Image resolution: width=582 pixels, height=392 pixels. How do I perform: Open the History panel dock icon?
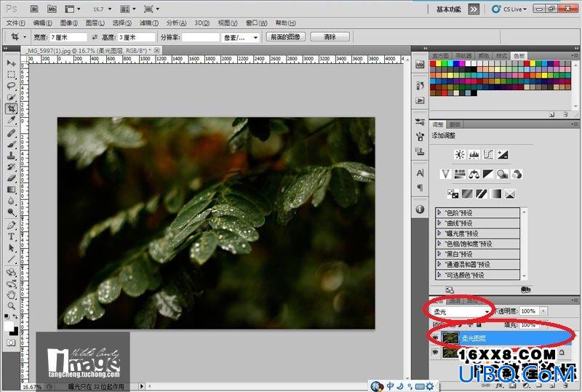(x=420, y=85)
